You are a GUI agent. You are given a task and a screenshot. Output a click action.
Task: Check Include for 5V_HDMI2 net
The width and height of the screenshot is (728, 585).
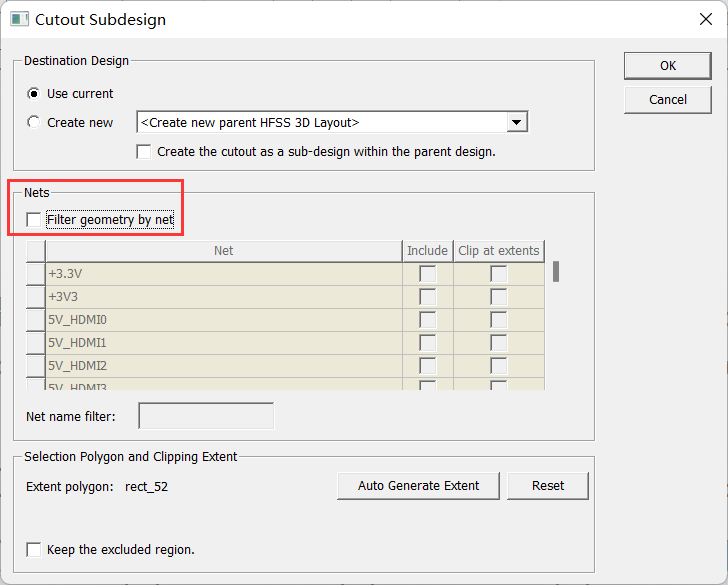point(428,366)
